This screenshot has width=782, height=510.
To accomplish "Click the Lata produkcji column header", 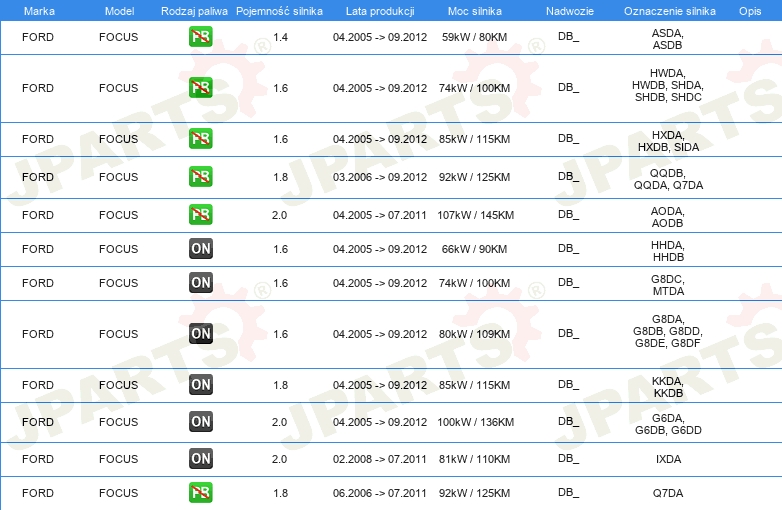I will (x=380, y=11).
